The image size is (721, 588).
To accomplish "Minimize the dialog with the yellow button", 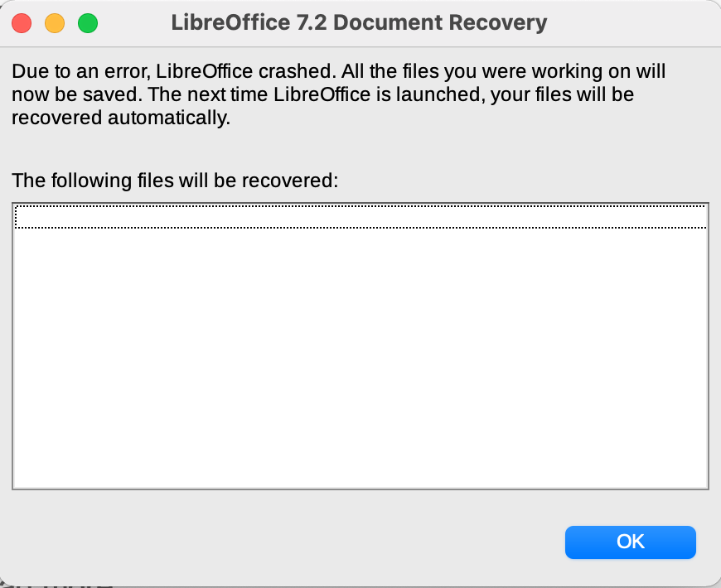I will tap(55, 23).
